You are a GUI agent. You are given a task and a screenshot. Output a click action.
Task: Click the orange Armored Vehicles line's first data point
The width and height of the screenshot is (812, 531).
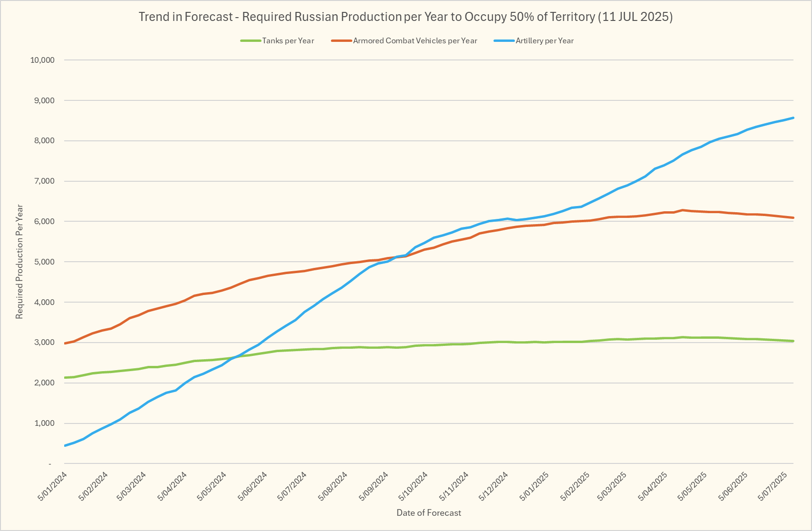click(65, 343)
